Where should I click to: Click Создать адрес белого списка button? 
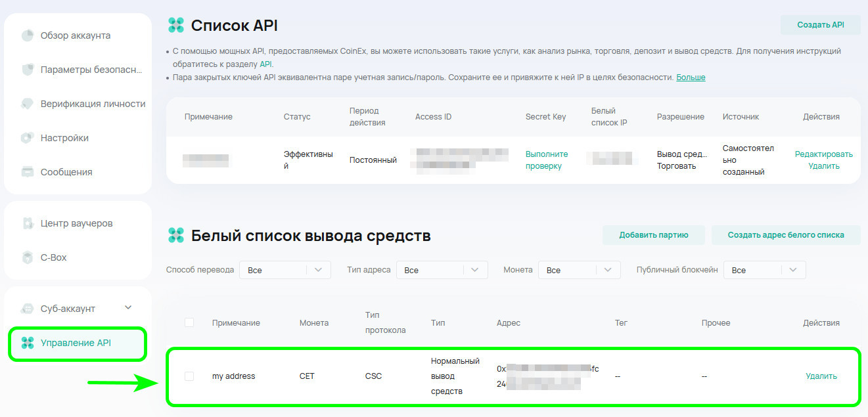pos(785,235)
